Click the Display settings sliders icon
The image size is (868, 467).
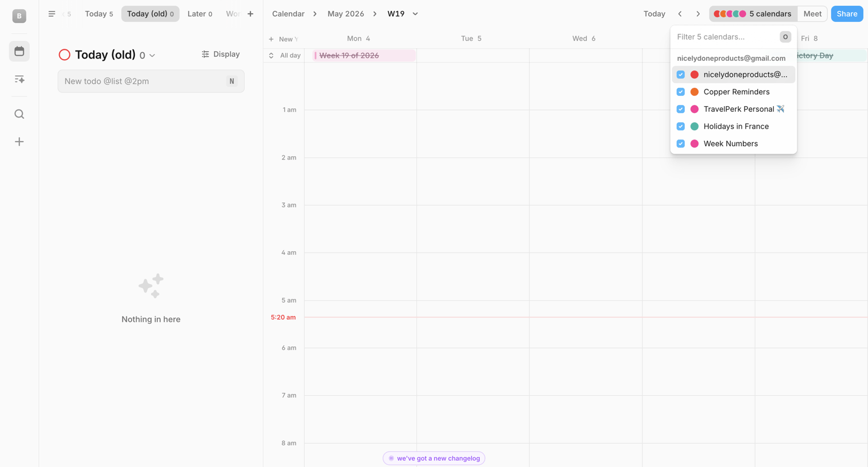(x=206, y=54)
